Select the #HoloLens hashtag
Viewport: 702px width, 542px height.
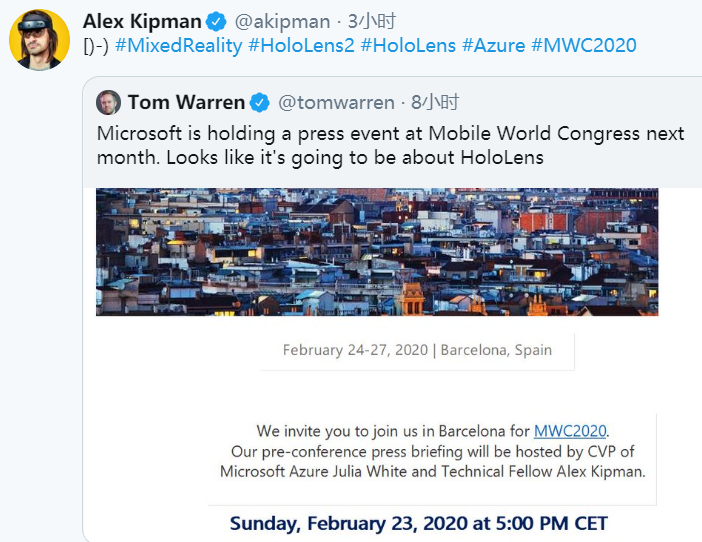coord(409,46)
